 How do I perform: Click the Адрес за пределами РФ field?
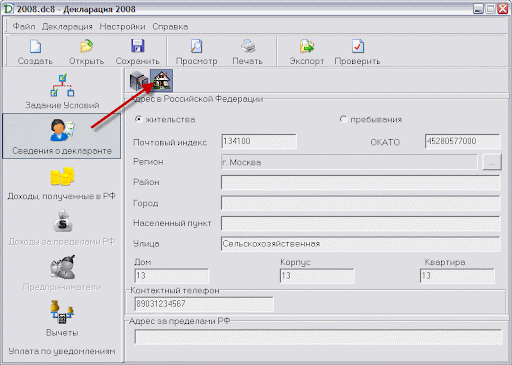pyautogui.click(x=318, y=337)
